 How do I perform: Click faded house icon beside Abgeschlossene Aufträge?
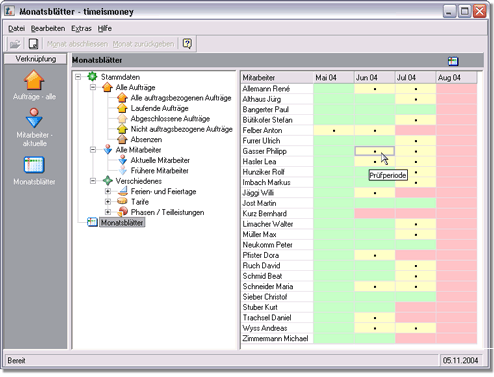point(122,118)
